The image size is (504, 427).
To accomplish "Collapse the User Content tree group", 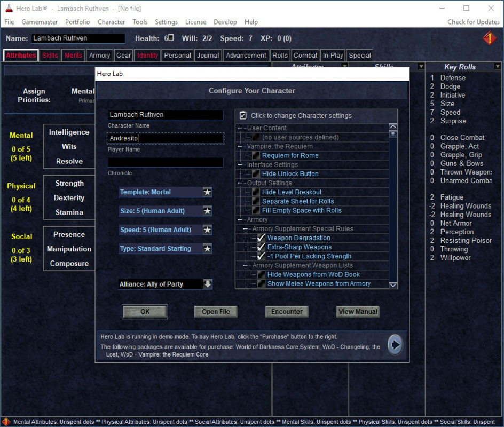I will (x=240, y=128).
